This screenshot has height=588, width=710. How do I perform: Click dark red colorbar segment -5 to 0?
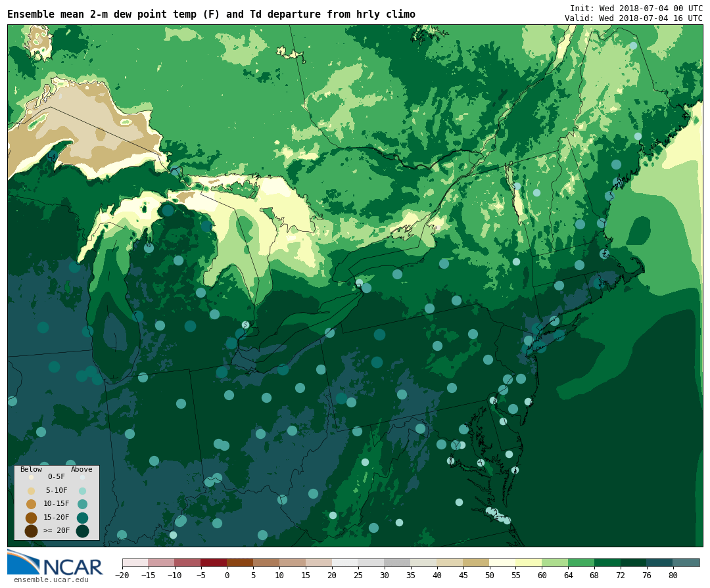(x=214, y=563)
